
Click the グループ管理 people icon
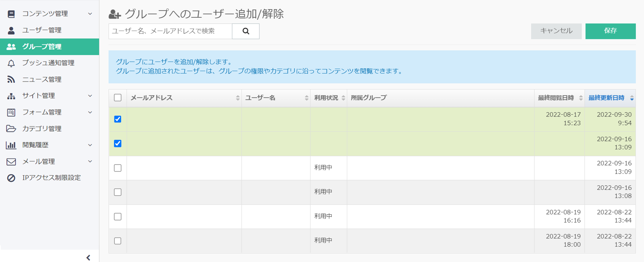tap(11, 47)
